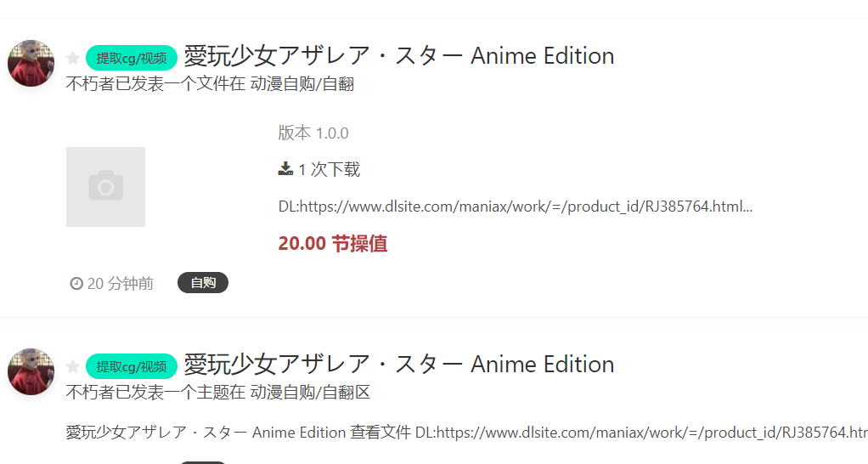
Task: Click the DL dlsite URL in file description
Action: click(516, 207)
